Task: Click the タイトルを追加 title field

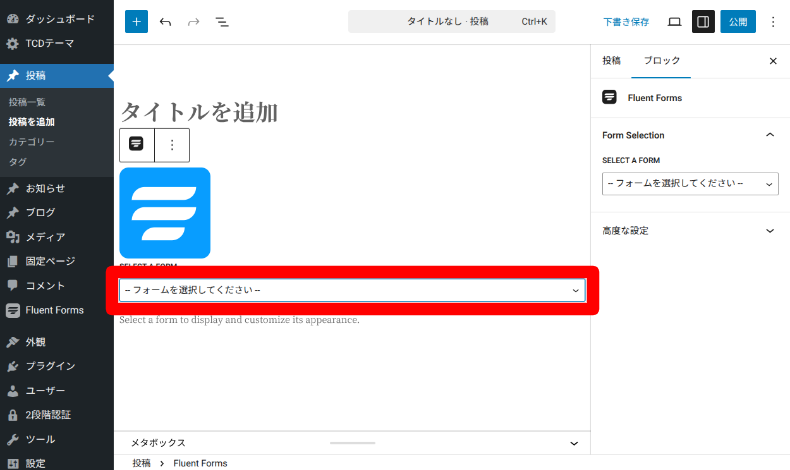Action: [199, 111]
